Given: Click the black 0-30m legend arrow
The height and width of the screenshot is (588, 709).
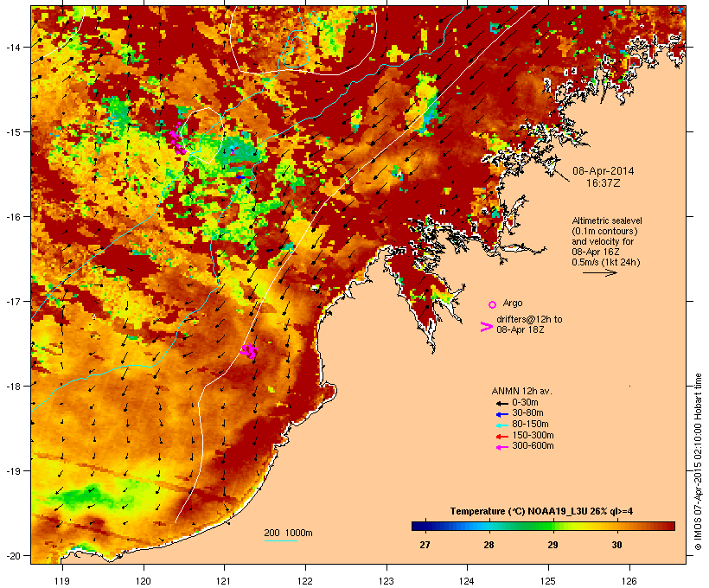Looking at the screenshot, I should point(501,404).
